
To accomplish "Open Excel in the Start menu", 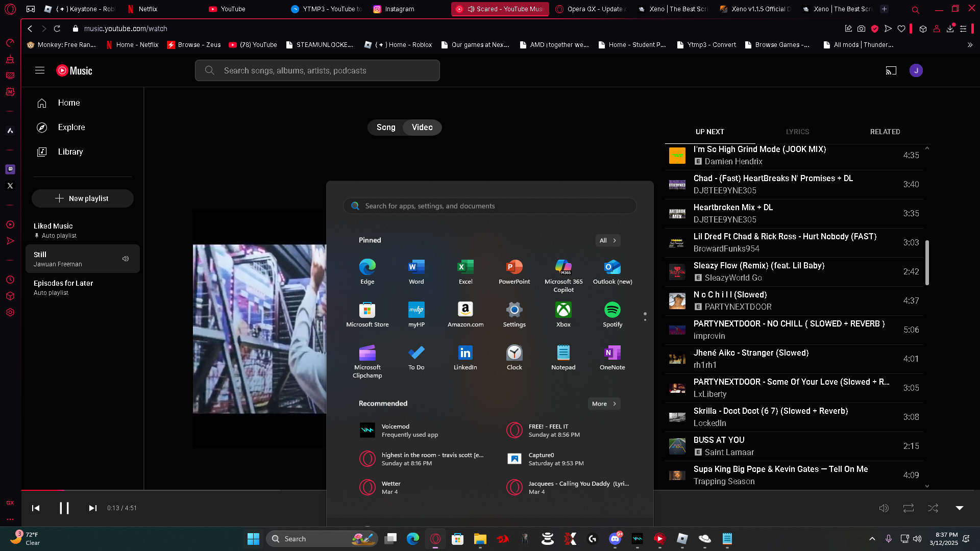I will 465,271.
